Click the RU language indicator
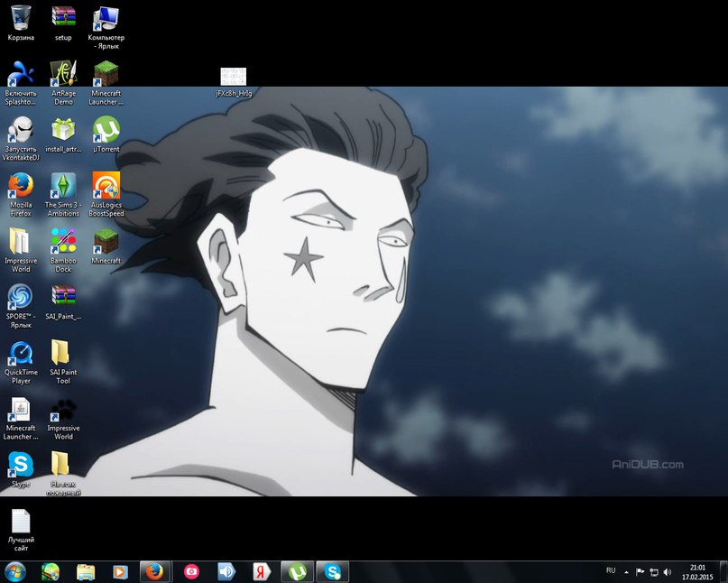The height and width of the screenshot is (583, 728). pos(611,570)
